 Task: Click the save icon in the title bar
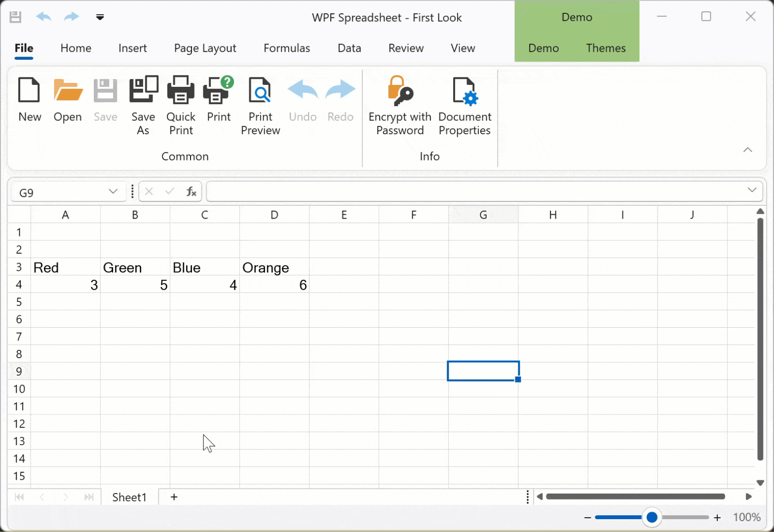coord(15,17)
